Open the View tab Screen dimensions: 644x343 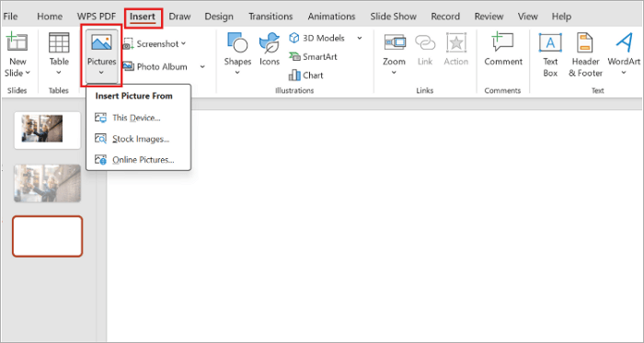pos(527,17)
